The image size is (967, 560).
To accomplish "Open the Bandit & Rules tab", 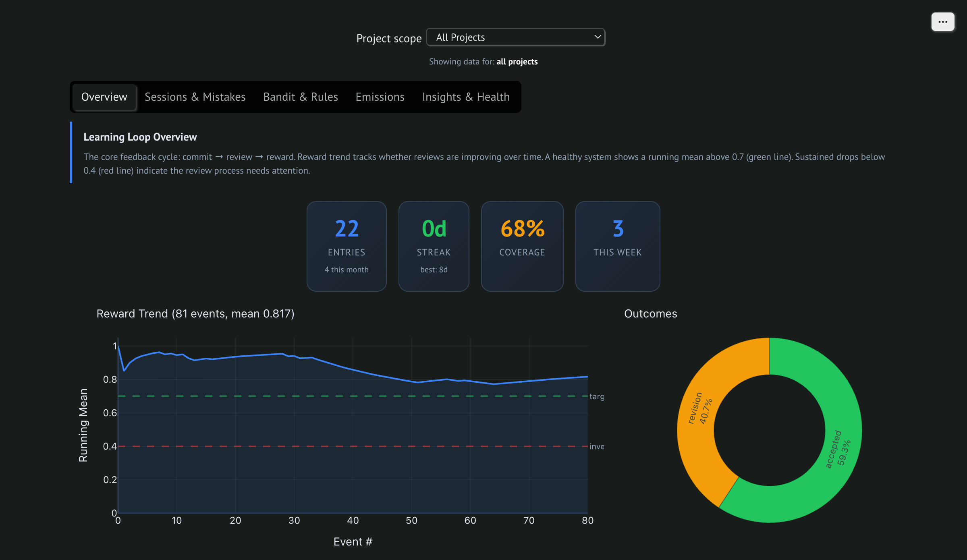I will click(x=301, y=97).
